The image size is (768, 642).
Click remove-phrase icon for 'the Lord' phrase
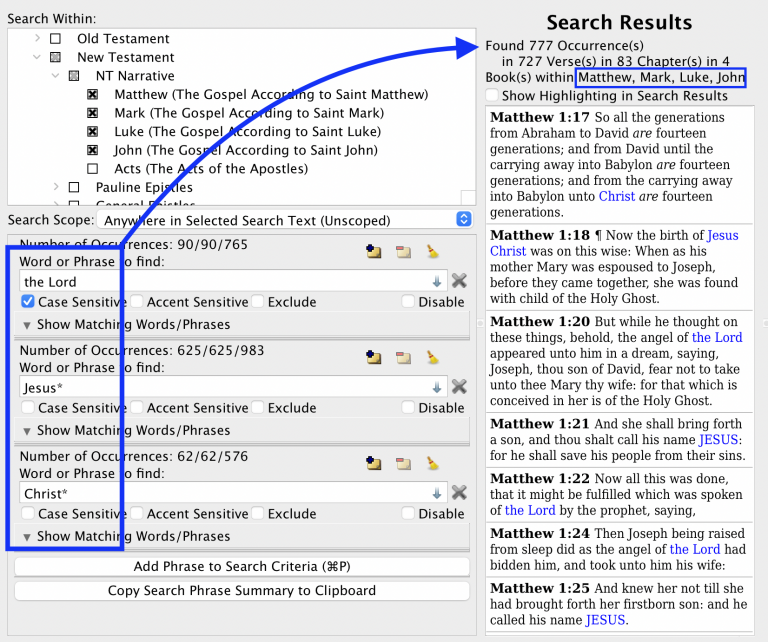point(404,252)
